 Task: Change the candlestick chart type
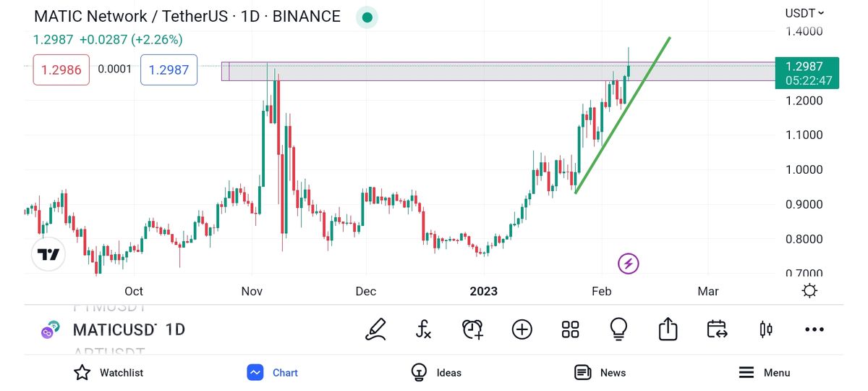coord(766,329)
